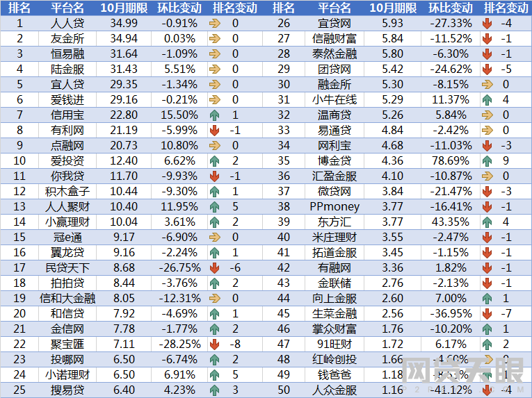Viewport: 532px width, 398px height.
Task: Select the 红岭创投 platform name cell
Action: click(x=334, y=359)
